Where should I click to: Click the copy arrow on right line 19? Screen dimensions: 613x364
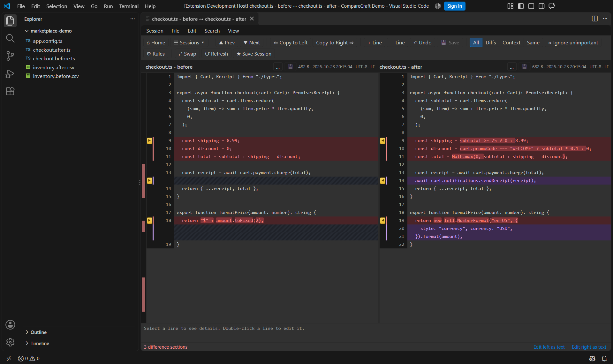(x=382, y=220)
